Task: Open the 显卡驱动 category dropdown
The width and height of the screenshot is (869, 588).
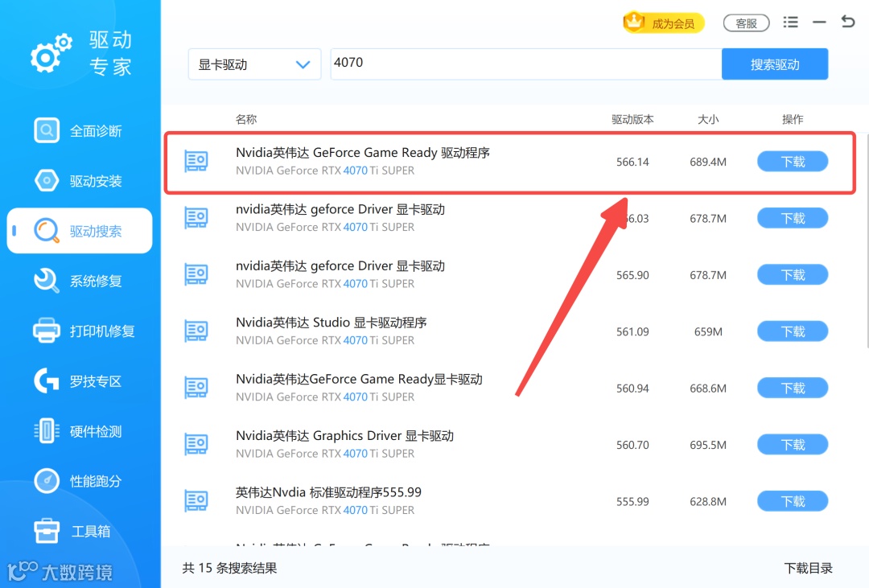Action: click(254, 64)
